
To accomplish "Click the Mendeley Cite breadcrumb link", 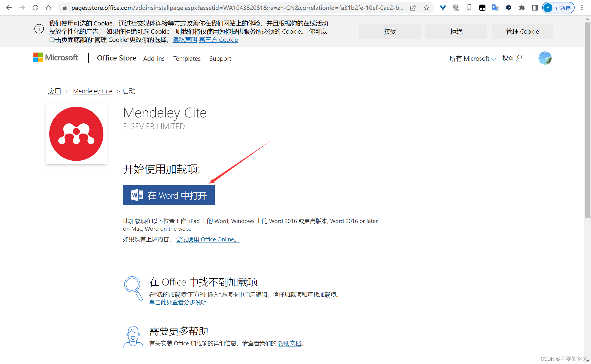I will coord(92,91).
